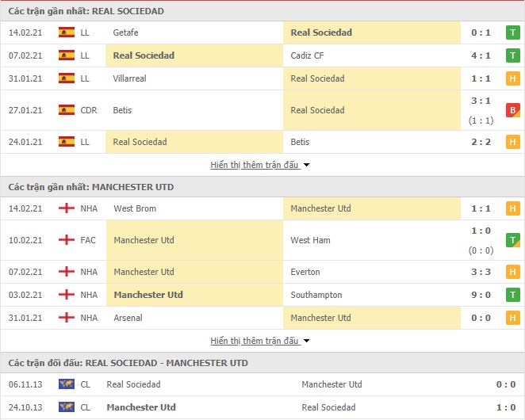Open the 24.10.13 Manchester Utd head-to-head row
The image size is (525, 420).
pos(262,407)
